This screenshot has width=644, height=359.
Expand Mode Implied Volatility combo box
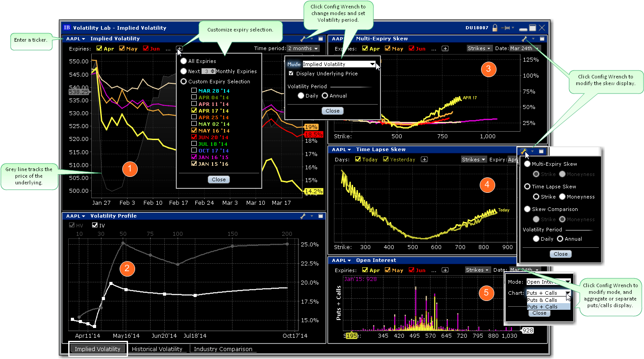click(372, 64)
